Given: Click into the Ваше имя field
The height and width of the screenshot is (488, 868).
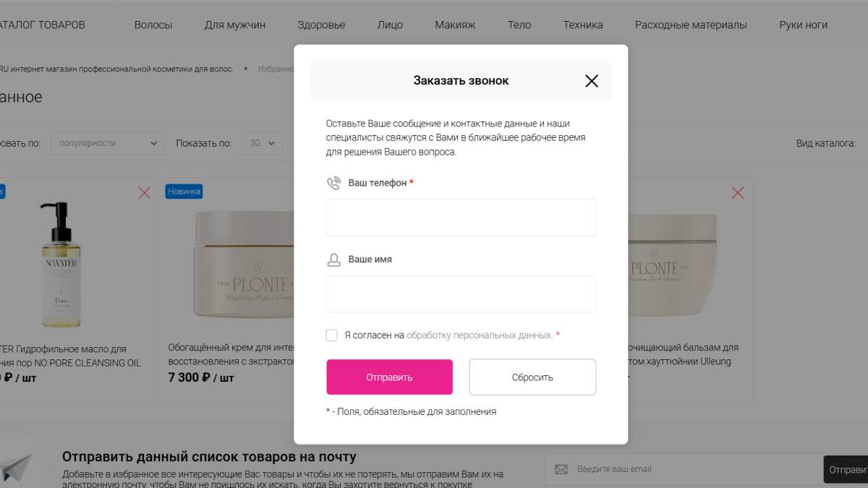Looking at the screenshot, I should pos(461,294).
